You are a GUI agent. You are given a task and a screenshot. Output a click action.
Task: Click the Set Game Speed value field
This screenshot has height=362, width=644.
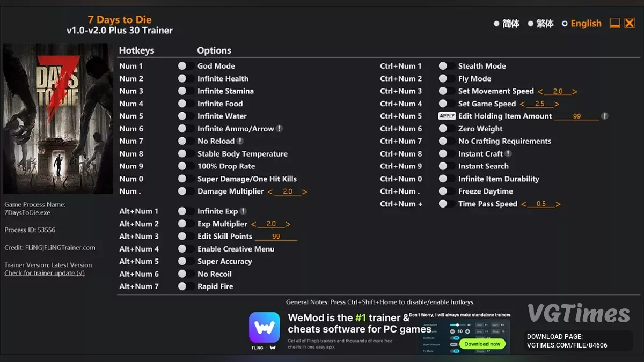(x=539, y=104)
